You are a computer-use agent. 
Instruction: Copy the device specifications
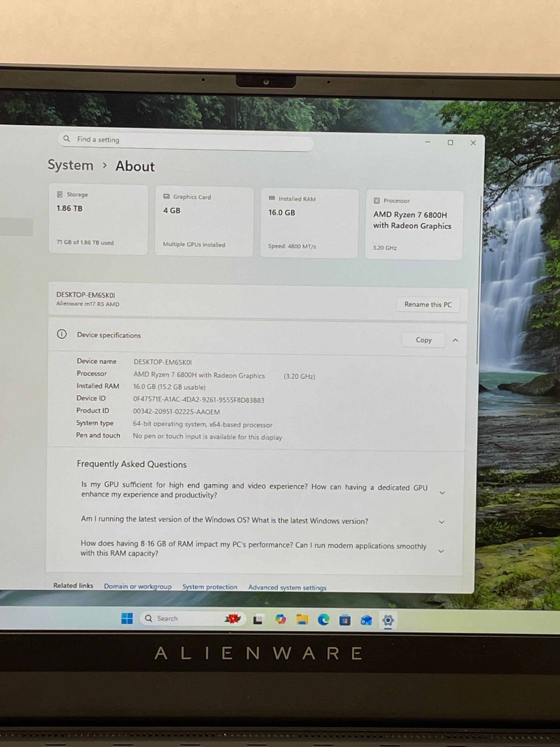pos(423,340)
